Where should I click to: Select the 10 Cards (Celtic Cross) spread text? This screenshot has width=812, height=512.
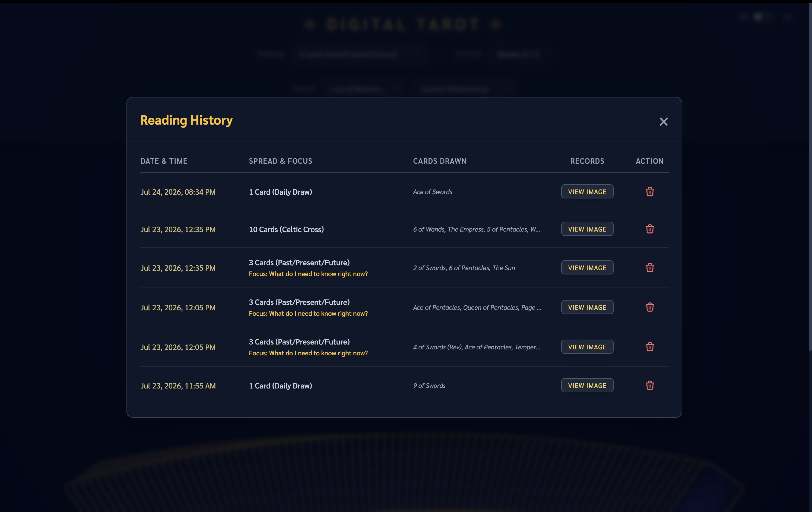[x=286, y=229]
